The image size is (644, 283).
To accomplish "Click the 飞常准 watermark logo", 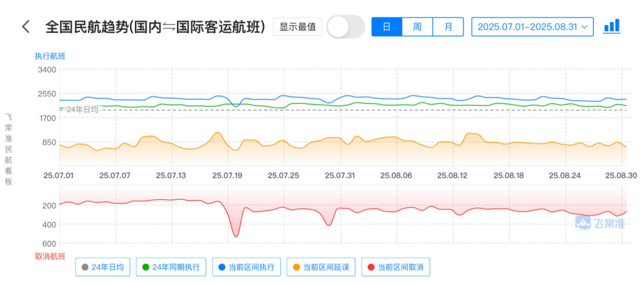I will [600, 223].
